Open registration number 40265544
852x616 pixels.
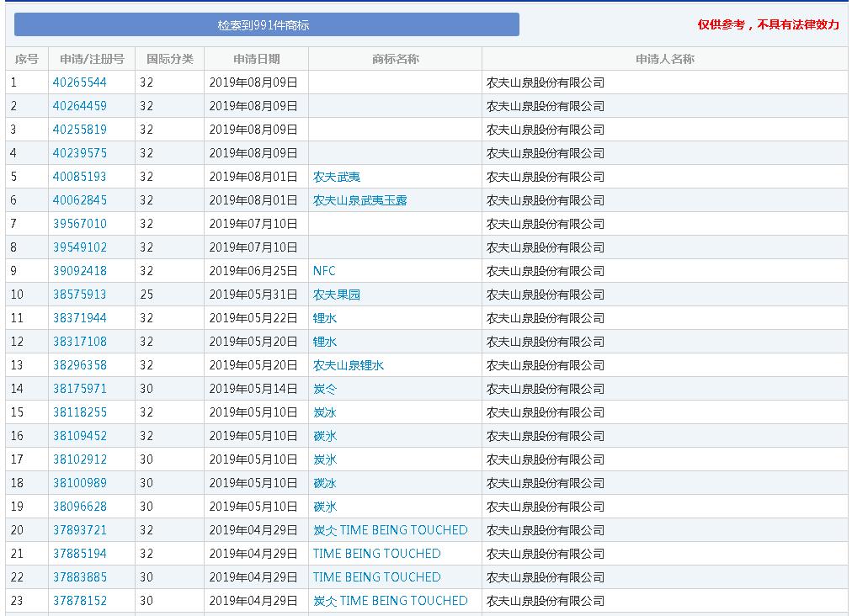pos(80,82)
